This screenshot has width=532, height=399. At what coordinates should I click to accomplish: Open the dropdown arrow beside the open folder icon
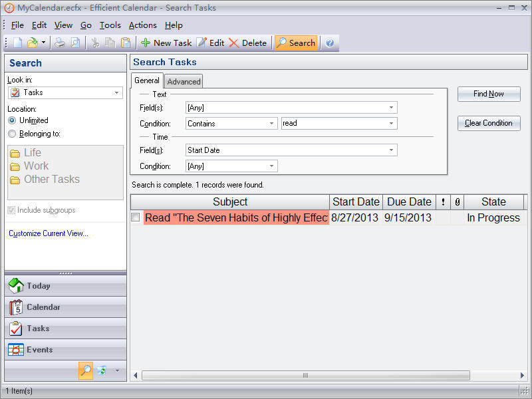43,43
